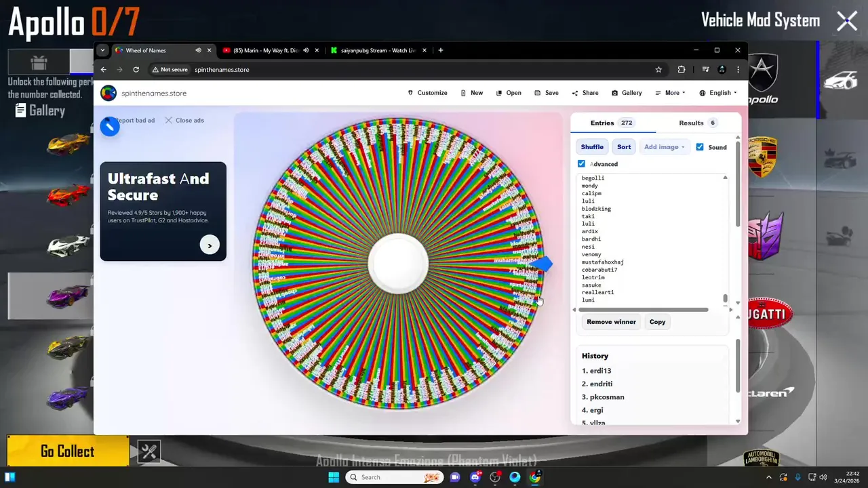This screenshot has width=868, height=488.
Task: Open browser extensions puzzle icon
Action: tap(682, 69)
